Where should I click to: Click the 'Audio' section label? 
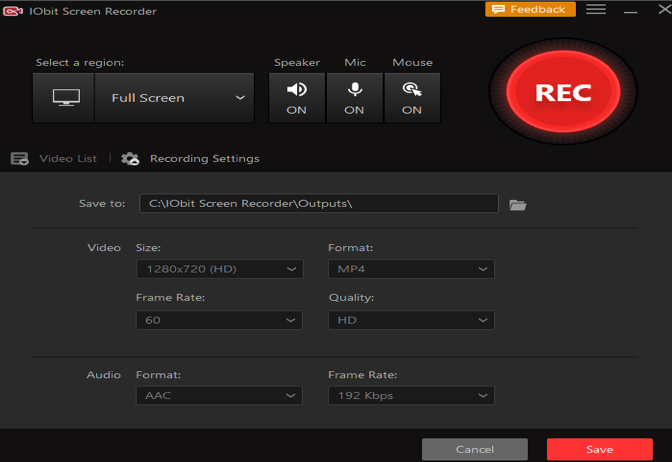[x=104, y=375]
